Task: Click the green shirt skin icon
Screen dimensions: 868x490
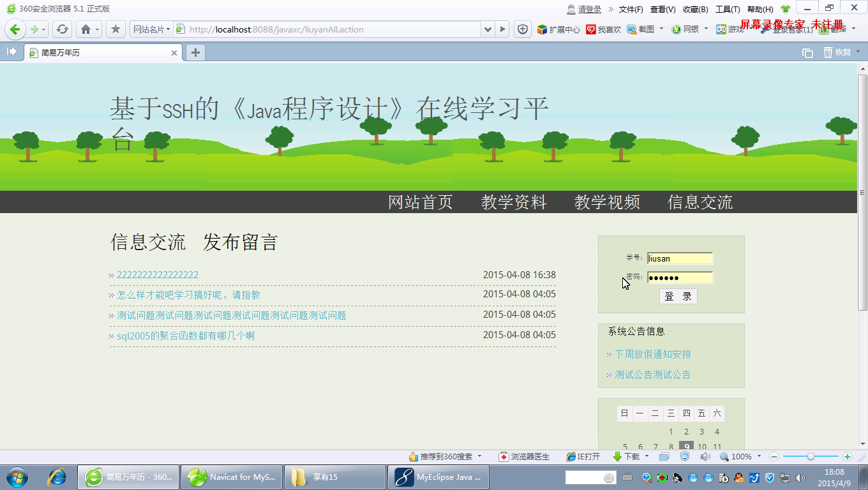Action: pos(786,9)
